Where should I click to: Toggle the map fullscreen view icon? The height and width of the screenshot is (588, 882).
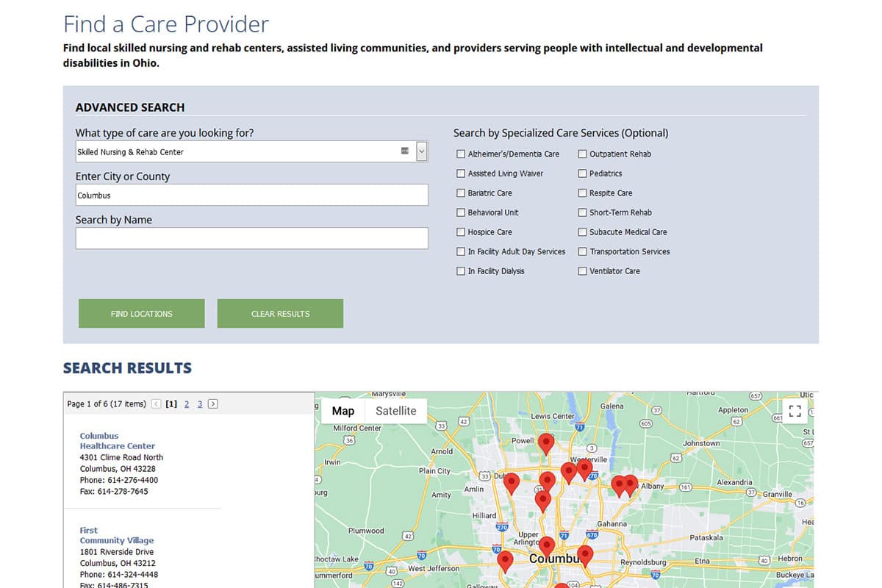coord(795,412)
